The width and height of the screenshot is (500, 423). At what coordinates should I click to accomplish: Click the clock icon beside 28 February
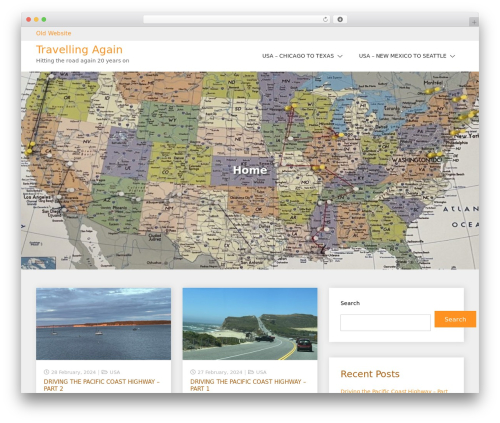[46, 372]
